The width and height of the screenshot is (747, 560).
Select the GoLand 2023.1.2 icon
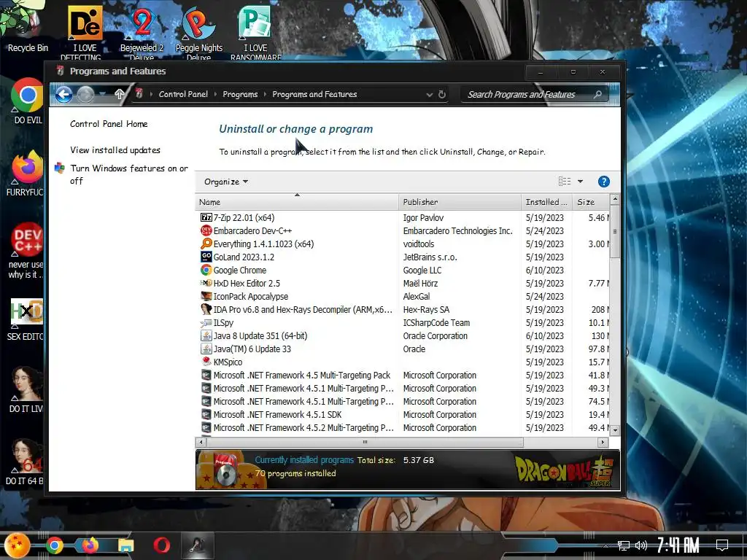pyautogui.click(x=206, y=257)
